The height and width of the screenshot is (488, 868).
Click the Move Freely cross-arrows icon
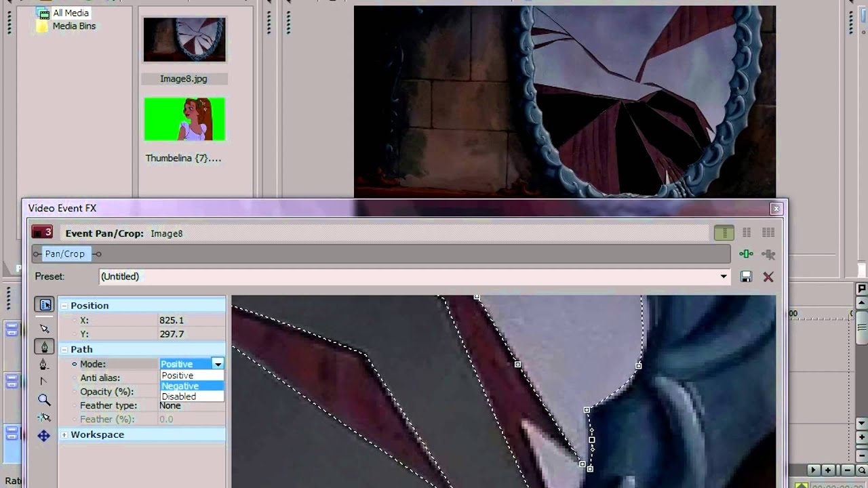point(44,436)
